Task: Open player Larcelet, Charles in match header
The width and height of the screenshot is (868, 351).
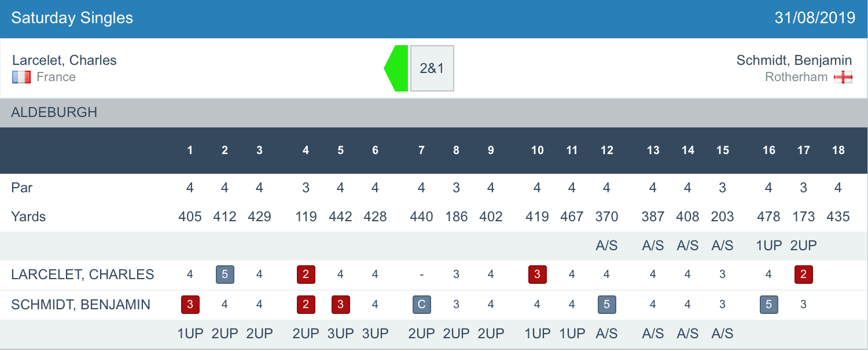Action: pos(64,60)
